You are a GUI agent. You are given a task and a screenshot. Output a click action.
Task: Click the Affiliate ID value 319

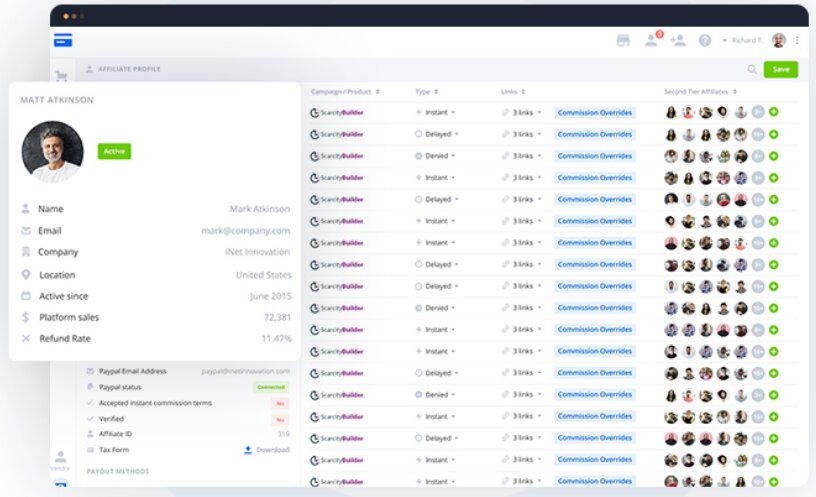tap(284, 434)
